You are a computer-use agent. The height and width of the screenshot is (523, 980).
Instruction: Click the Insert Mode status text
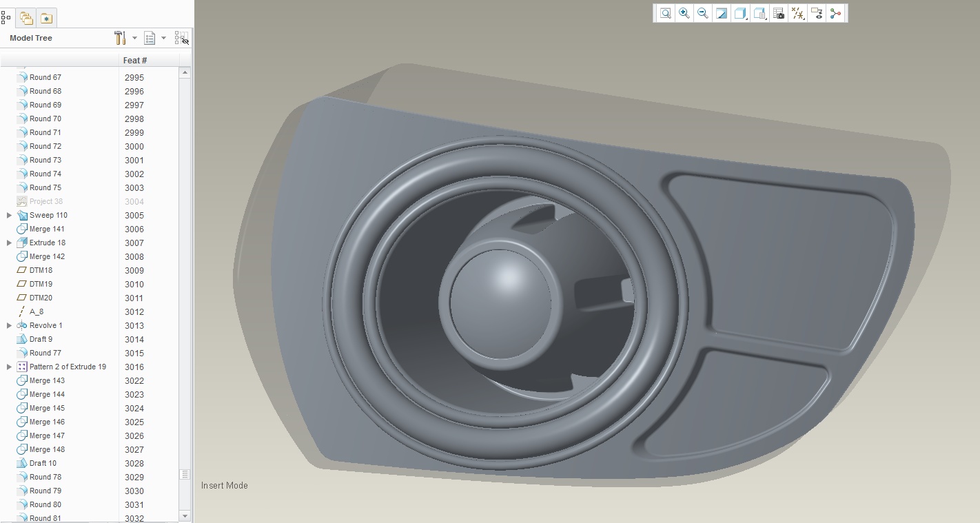[225, 486]
